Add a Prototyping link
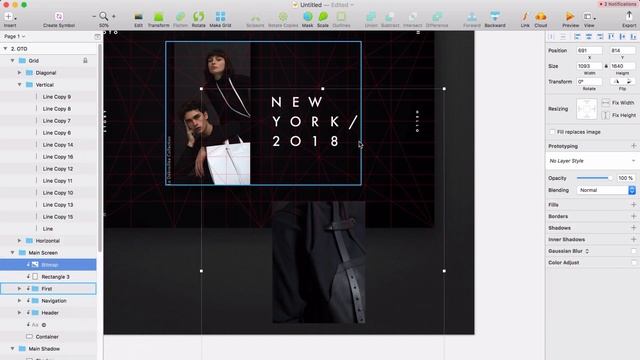The image size is (640, 360). coord(633,146)
